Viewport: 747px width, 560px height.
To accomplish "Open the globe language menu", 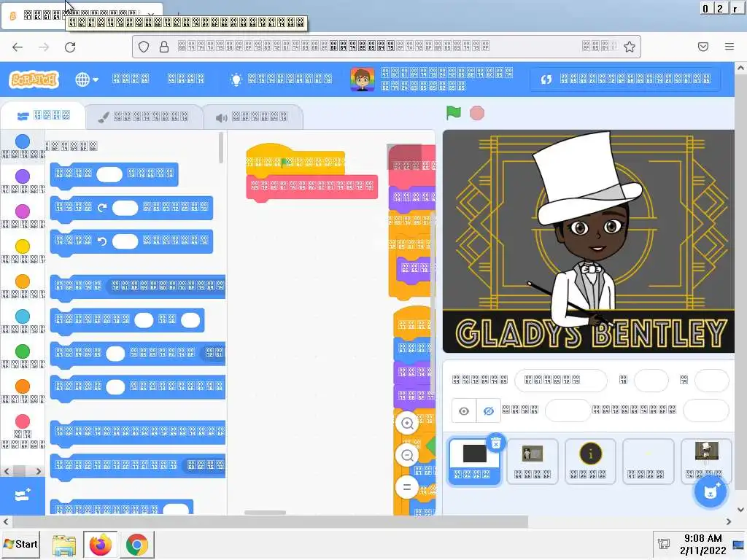I will coord(86,79).
